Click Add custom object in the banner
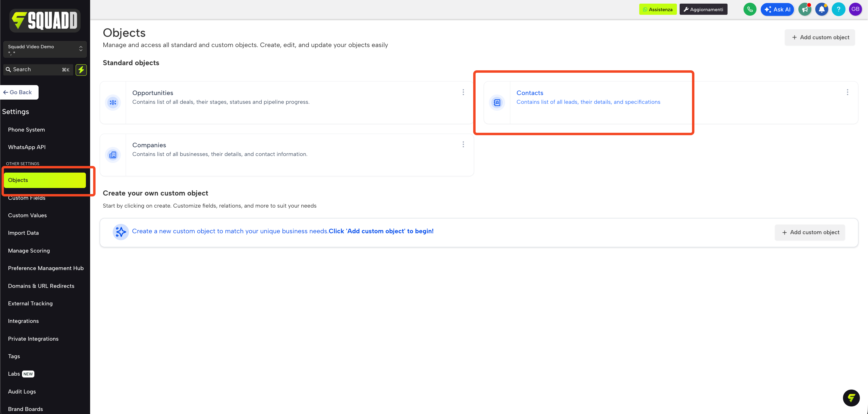This screenshot has width=868, height=414. tap(810, 232)
